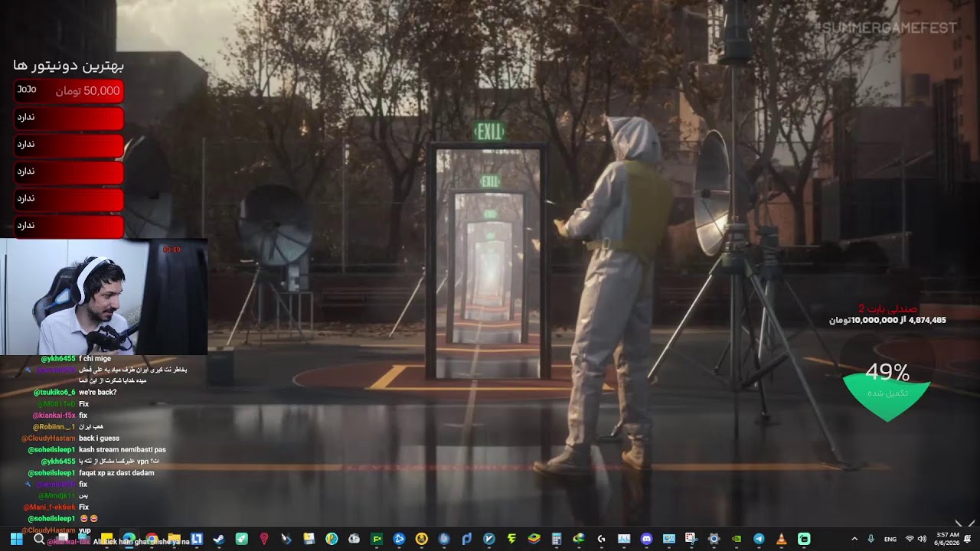Open taskbar Search magnifier
This screenshot has width=980, height=551.
point(39,539)
